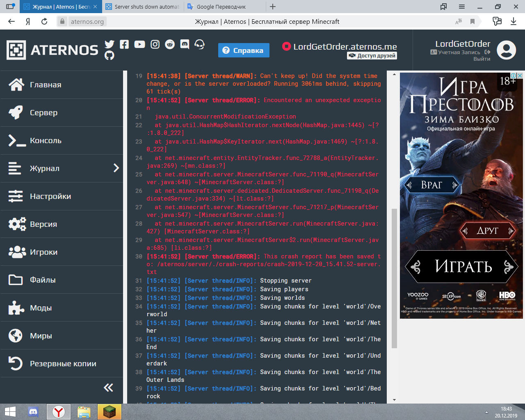Open Aternos YouTube channel icon
Viewport: 525px width, 420px height.
[x=139, y=44]
